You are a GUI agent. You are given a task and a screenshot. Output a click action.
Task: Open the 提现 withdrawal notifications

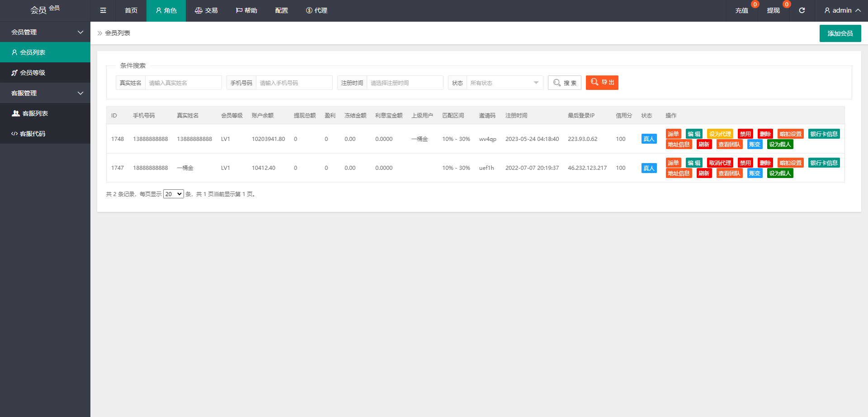pos(773,10)
